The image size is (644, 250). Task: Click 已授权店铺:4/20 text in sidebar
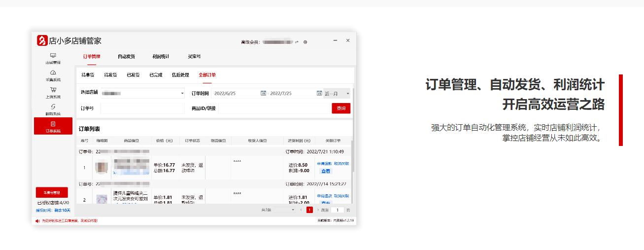coord(53,203)
